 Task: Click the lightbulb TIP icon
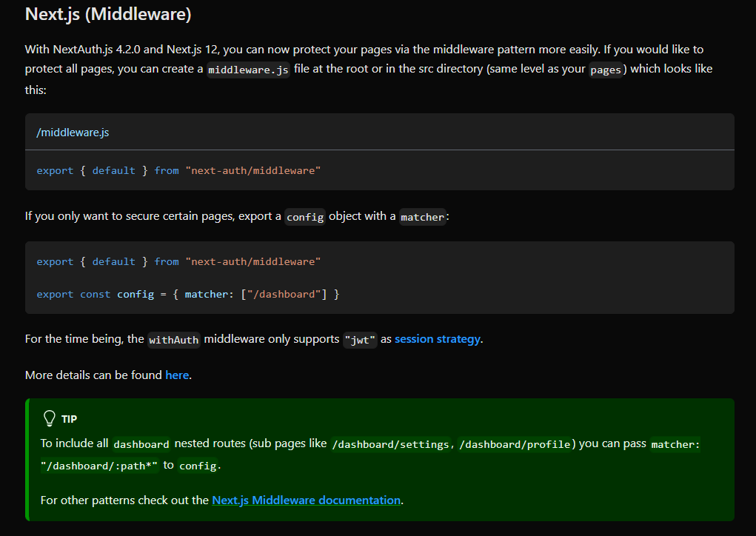pyautogui.click(x=49, y=418)
